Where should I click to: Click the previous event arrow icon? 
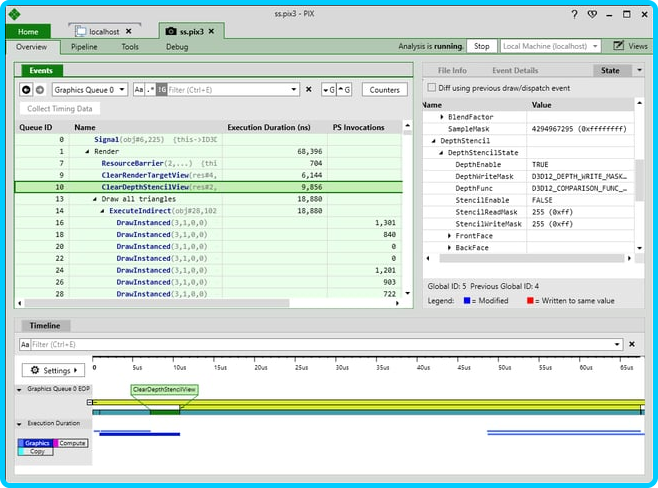pyautogui.click(x=27, y=90)
